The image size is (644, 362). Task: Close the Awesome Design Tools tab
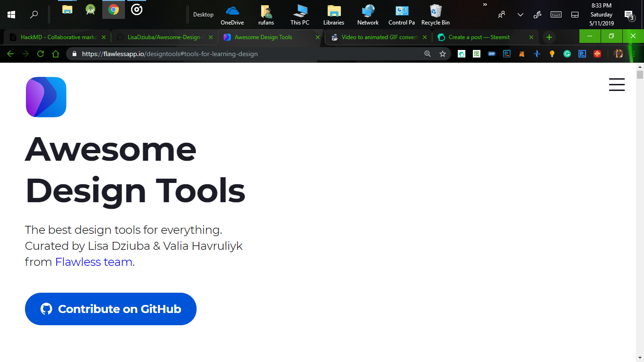coord(318,37)
